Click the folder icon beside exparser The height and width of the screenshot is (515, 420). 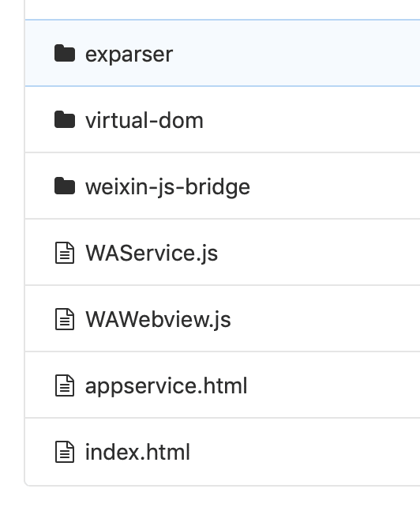click(65, 53)
